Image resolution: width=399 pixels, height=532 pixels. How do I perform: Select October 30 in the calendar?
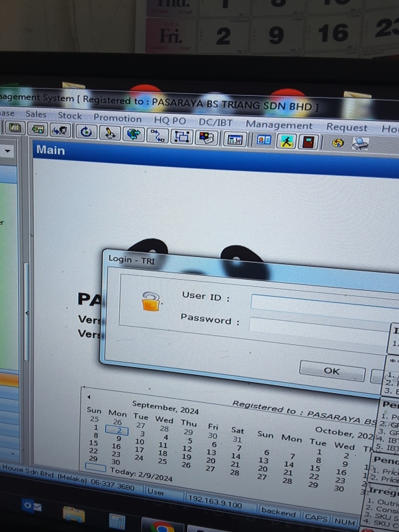click(x=338, y=488)
